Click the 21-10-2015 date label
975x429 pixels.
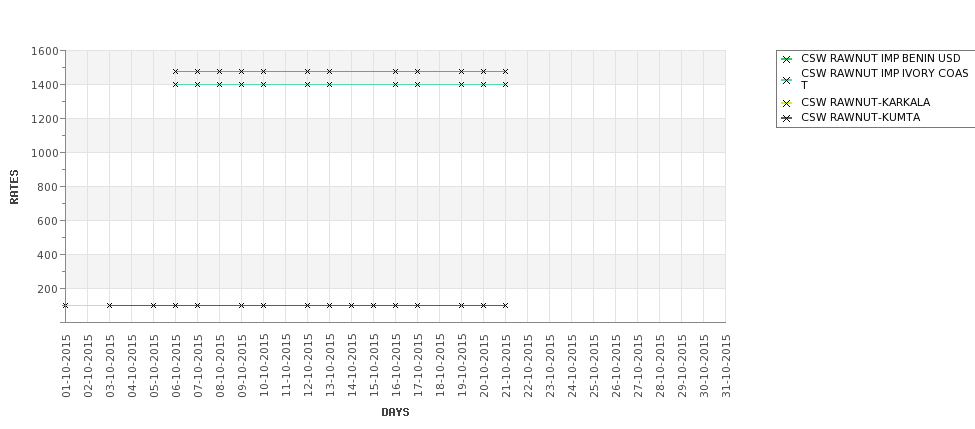(x=506, y=366)
